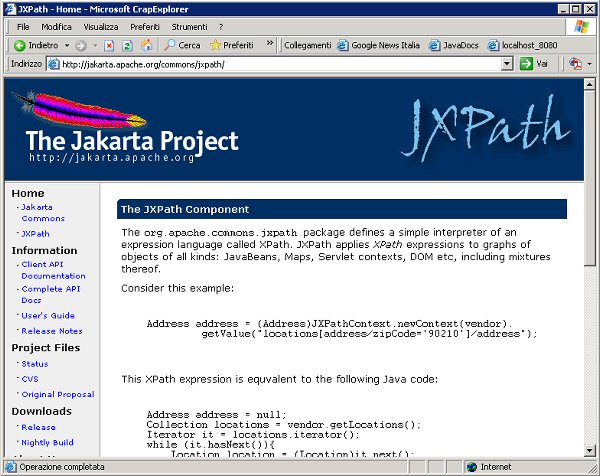Click the Google News Italia link icon

[343, 45]
